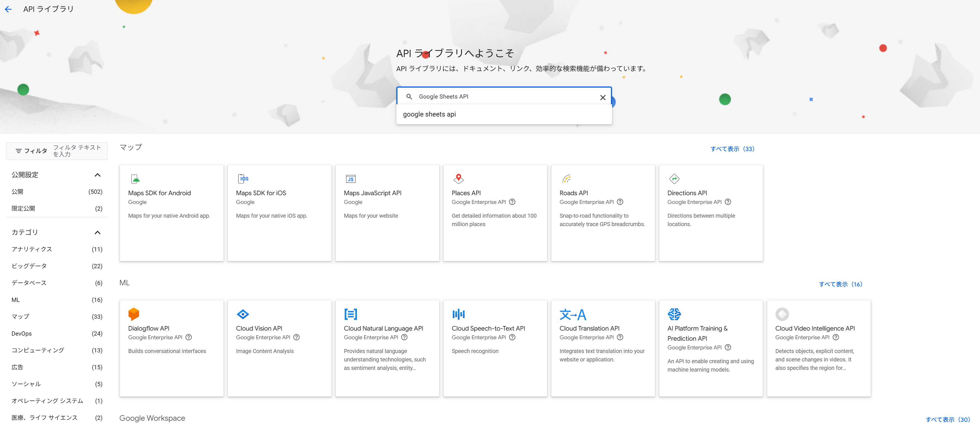Click the Places API pin icon
Image resolution: width=980 pixels, height=428 pixels.
click(x=458, y=178)
